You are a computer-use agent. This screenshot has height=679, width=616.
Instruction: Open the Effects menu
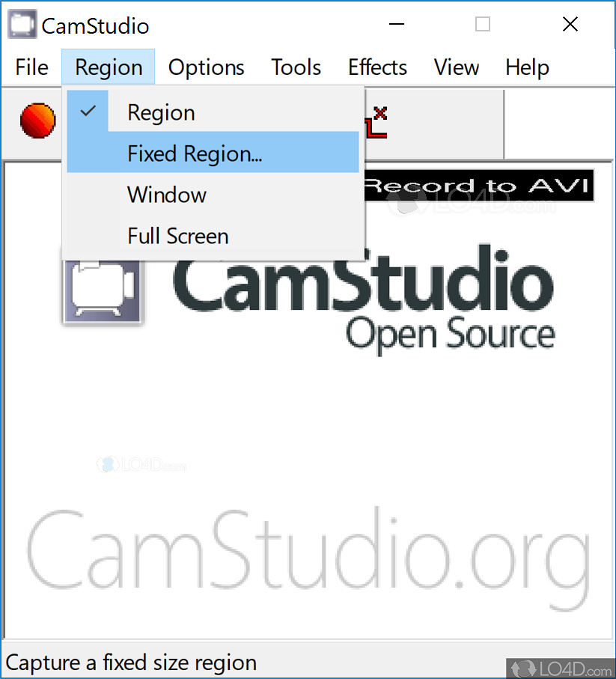377,67
